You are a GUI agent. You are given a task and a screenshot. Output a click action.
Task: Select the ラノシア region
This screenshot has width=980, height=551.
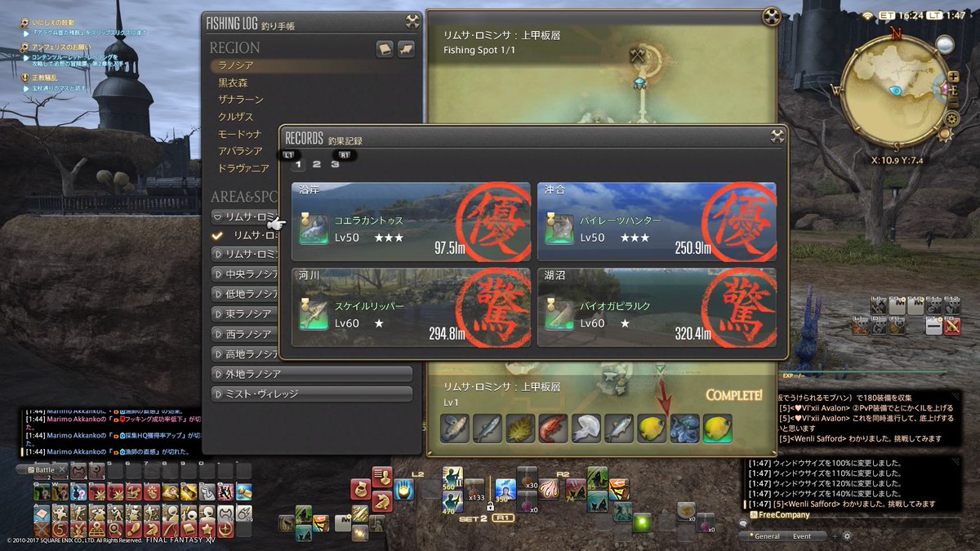(312, 65)
